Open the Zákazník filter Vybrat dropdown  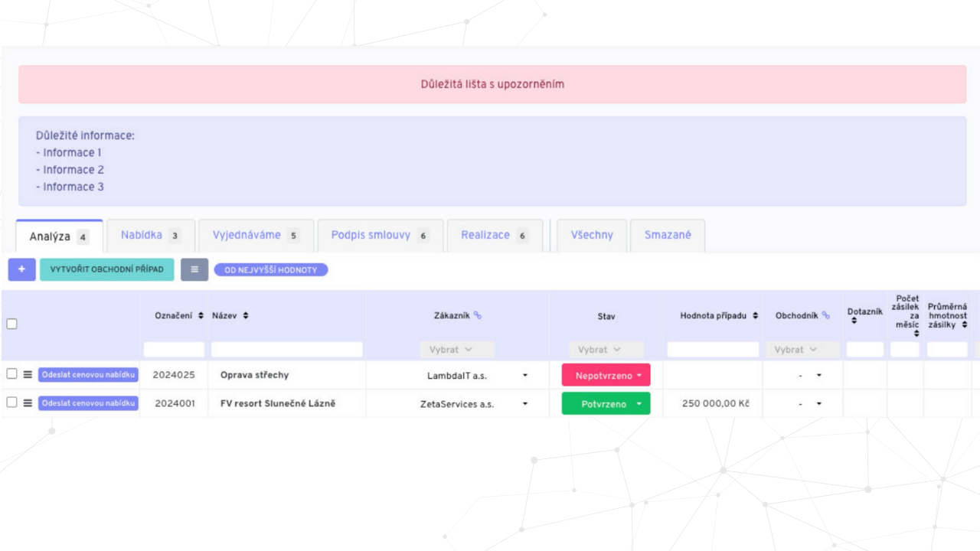click(457, 349)
